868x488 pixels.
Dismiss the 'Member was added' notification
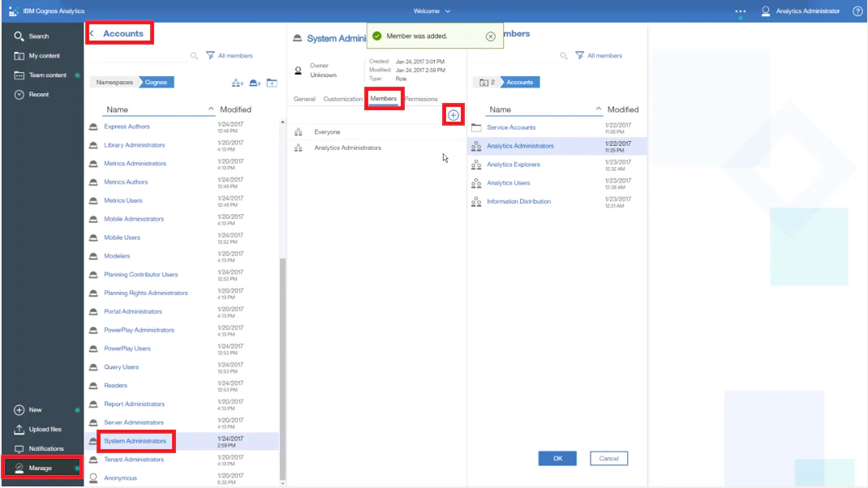(491, 36)
